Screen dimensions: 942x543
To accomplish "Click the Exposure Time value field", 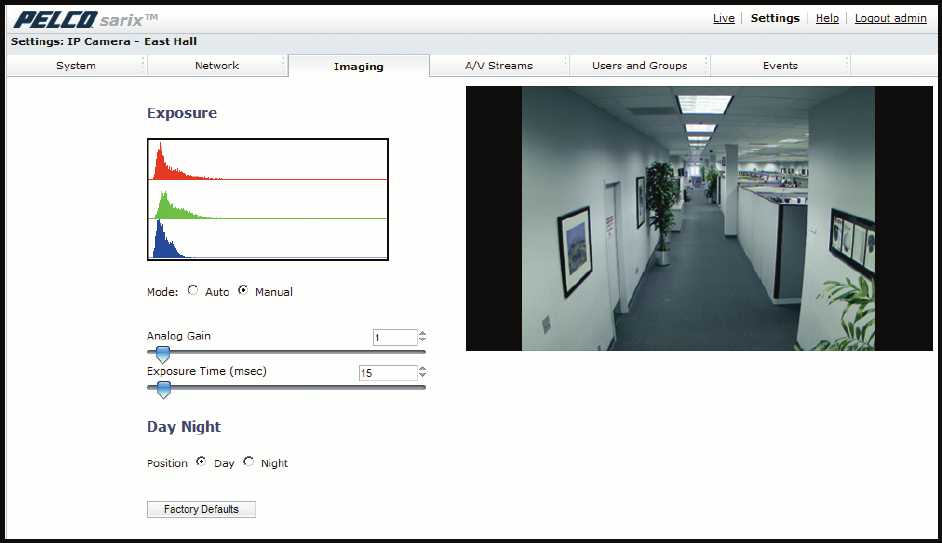I will click(x=388, y=373).
